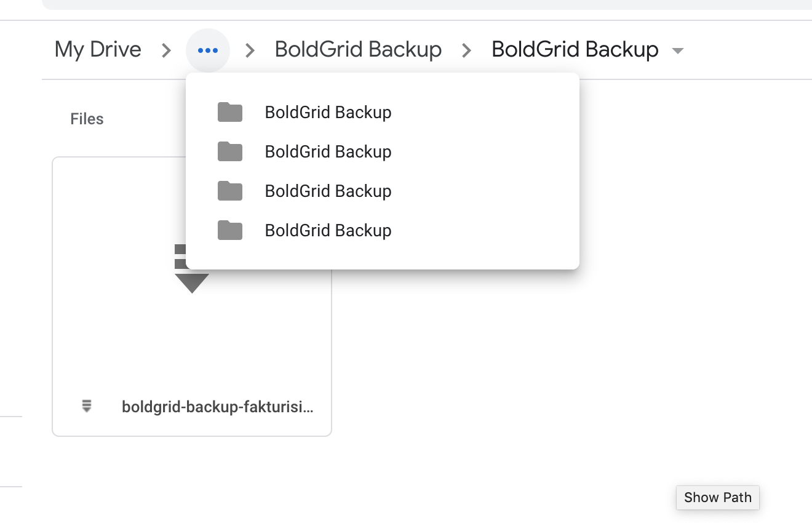Click the archive icon next to the file name
The image size is (812, 523).
pyautogui.click(x=87, y=406)
